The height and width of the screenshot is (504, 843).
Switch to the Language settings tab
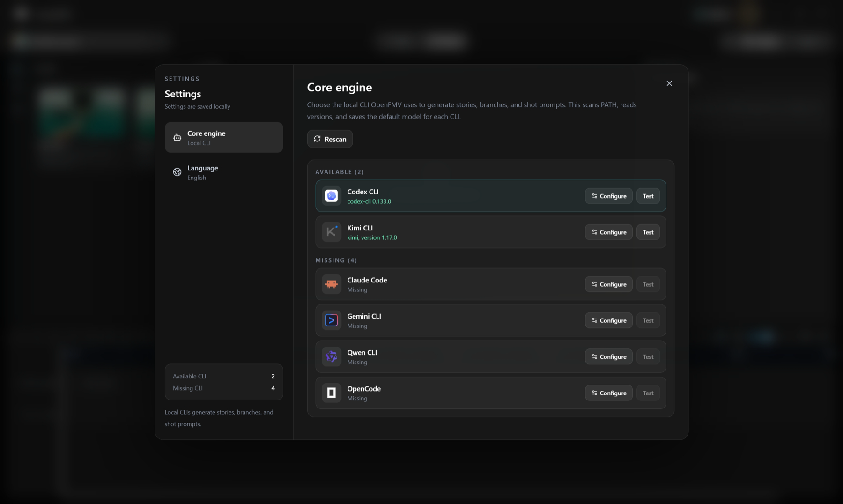(x=224, y=172)
